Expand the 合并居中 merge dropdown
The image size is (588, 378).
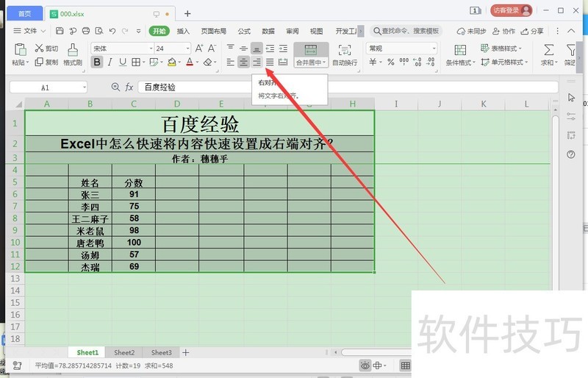(x=311, y=63)
